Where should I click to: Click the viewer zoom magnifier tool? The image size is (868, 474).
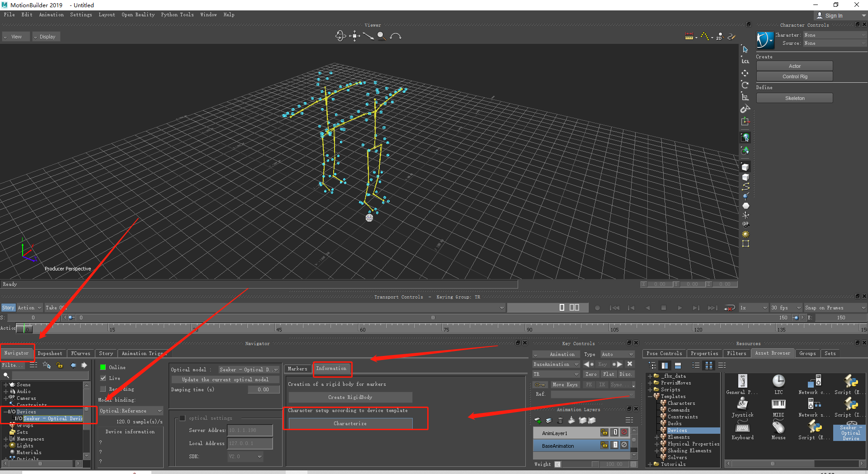pos(382,36)
